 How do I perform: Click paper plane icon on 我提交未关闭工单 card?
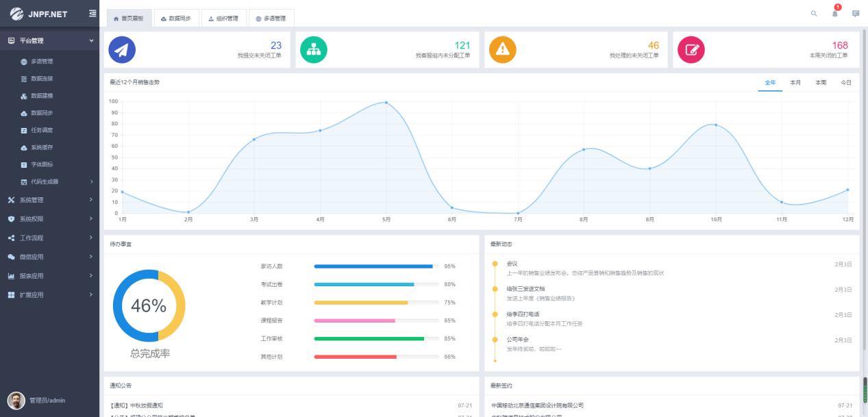click(123, 48)
